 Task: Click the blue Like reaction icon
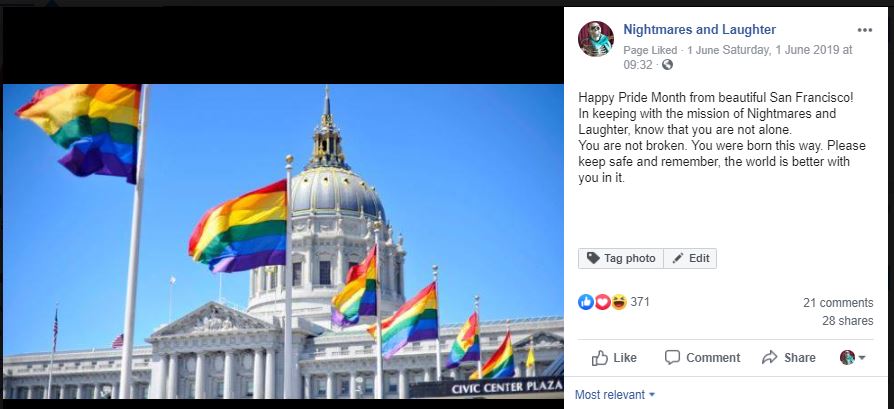tap(586, 302)
